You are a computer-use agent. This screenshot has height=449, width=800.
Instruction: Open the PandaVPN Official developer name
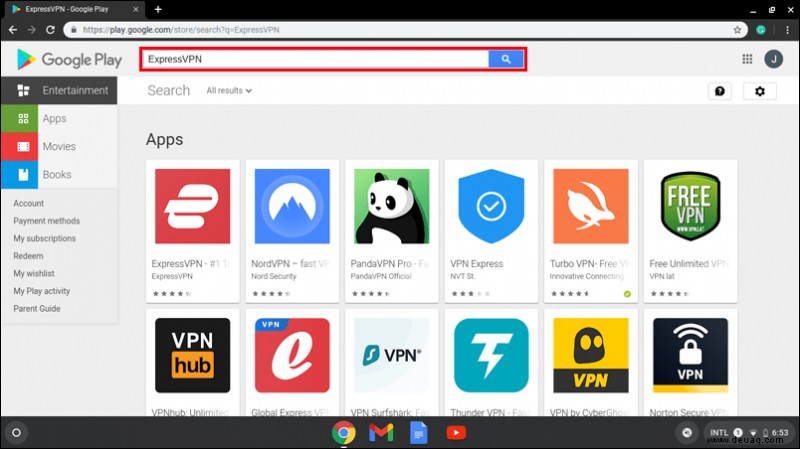(x=381, y=277)
